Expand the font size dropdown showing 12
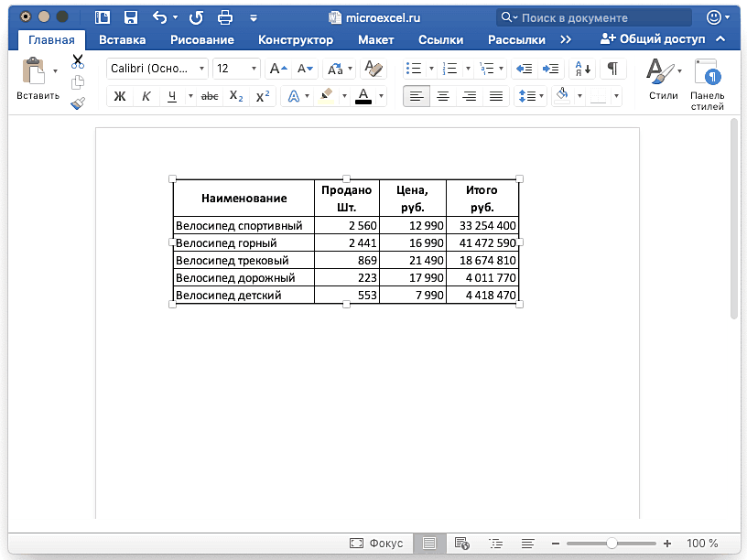 (x=253, y=69)
